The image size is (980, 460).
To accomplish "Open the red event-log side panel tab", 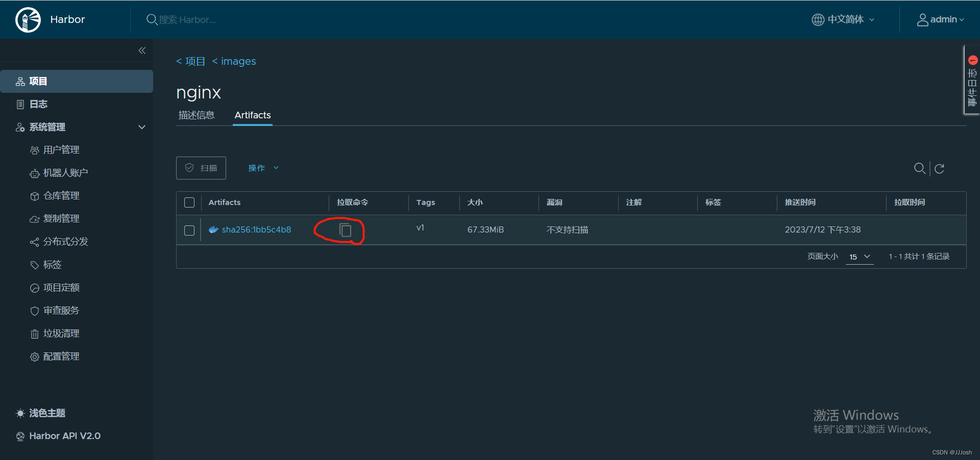I will click(972, 80).
